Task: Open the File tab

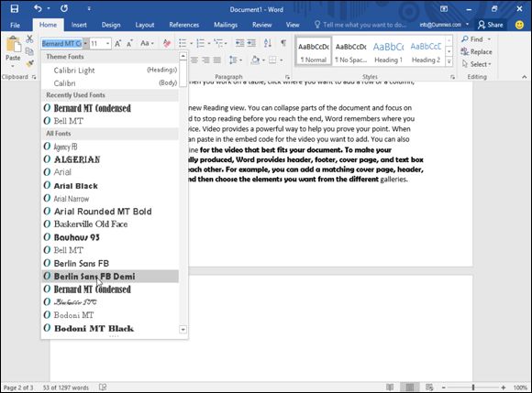Action: click(x=16, y=25)
